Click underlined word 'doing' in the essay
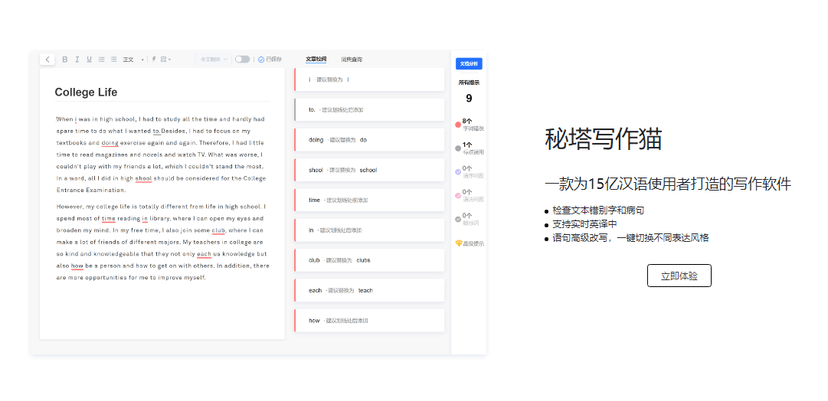Screen dimensions: 828x401 click(x=110, y=143)
